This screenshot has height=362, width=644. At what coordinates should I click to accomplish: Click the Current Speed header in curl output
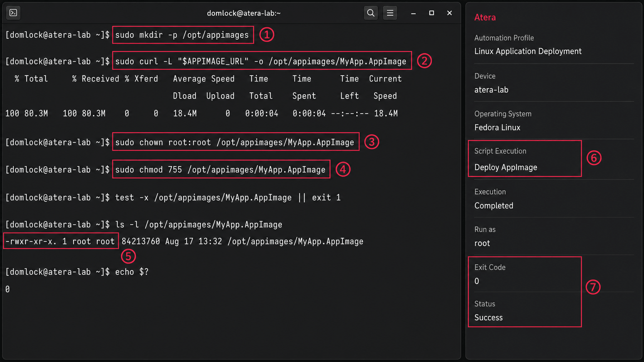click(x=385, y=87)
